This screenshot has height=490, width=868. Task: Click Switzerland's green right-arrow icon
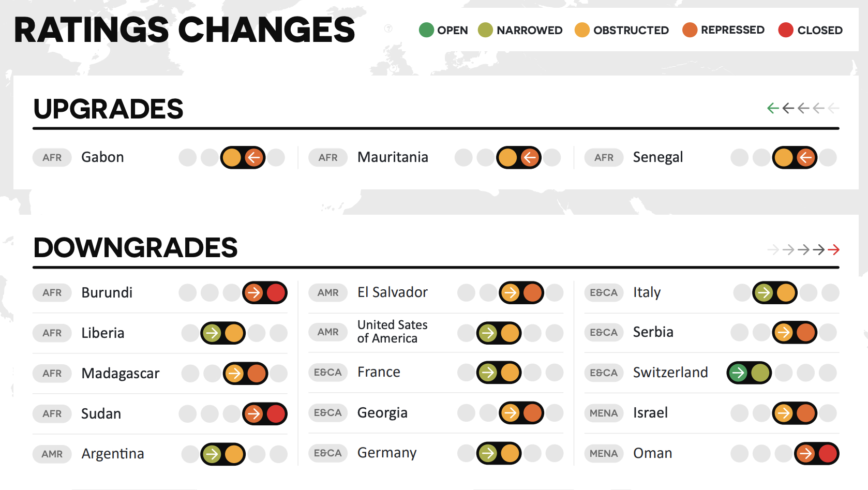(x=738, y=373)
